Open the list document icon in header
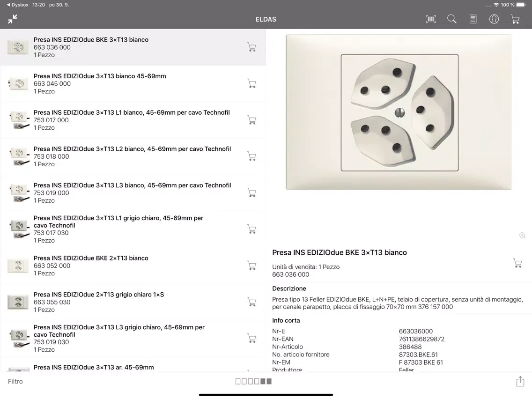Image resolution: width=532 pixels, height=399 pixels. [473, 19]
